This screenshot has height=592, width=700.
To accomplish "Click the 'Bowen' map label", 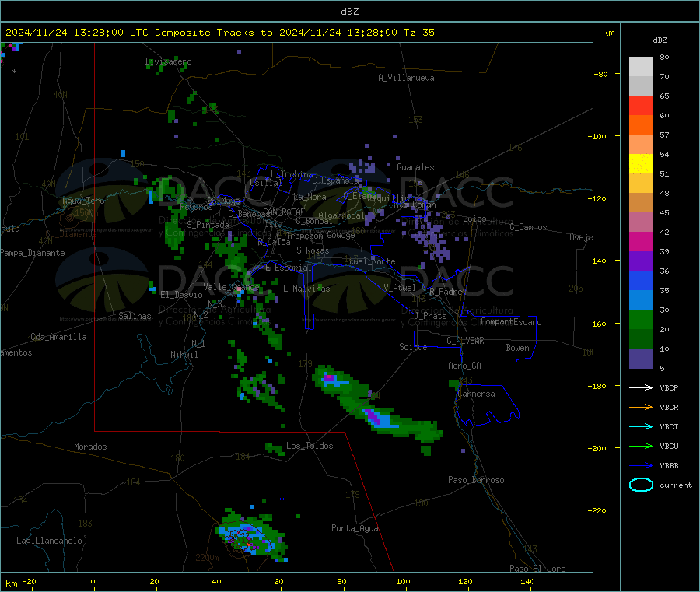I will [x=518, y=348].
